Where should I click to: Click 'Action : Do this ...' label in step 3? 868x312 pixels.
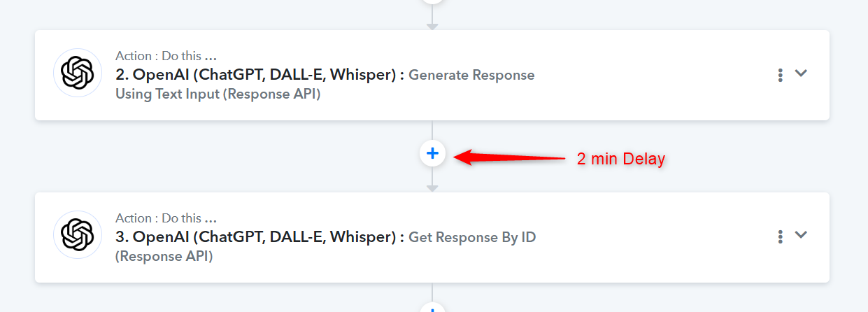coord(166,218)
